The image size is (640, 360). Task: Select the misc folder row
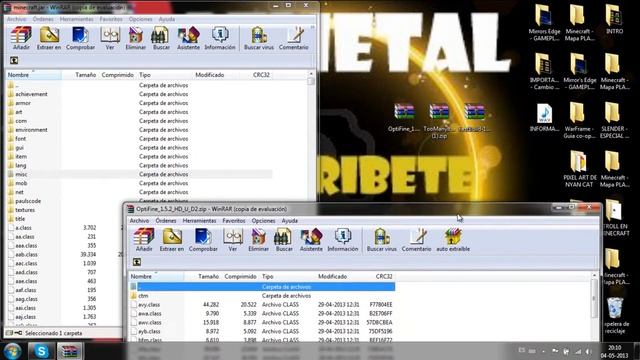(x=139, y=174)
